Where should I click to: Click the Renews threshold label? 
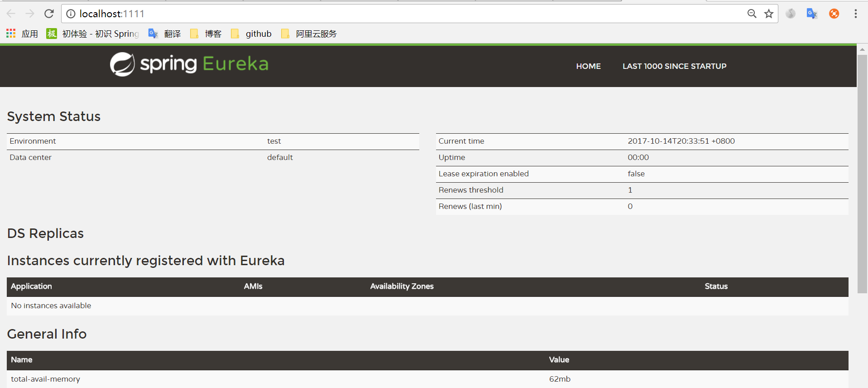(470, 190)
